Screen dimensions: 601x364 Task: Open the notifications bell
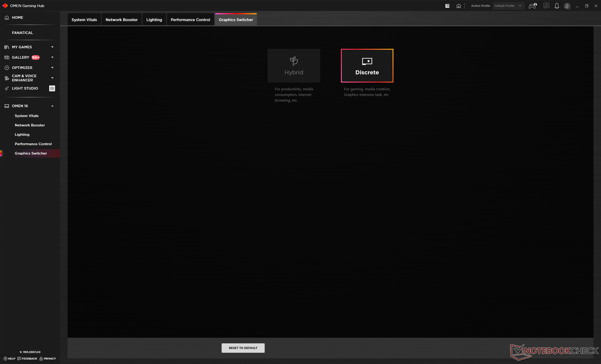557,6
